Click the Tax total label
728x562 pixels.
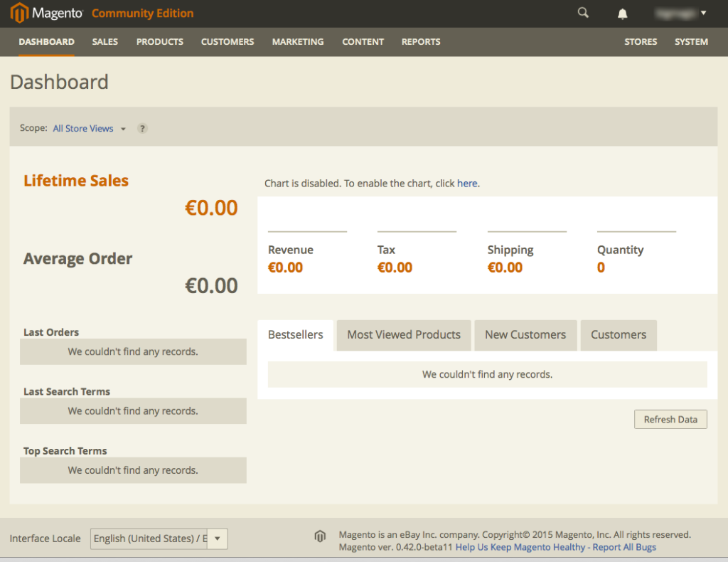pos(386,250)
